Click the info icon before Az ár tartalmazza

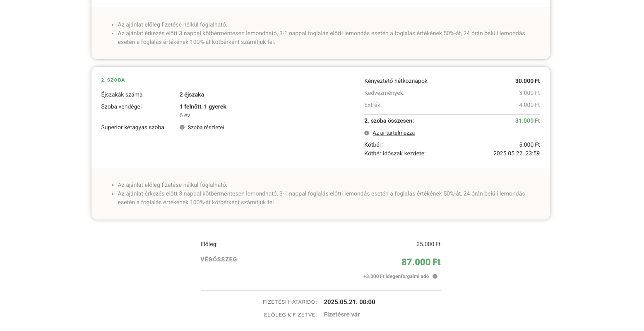[367, 133]
